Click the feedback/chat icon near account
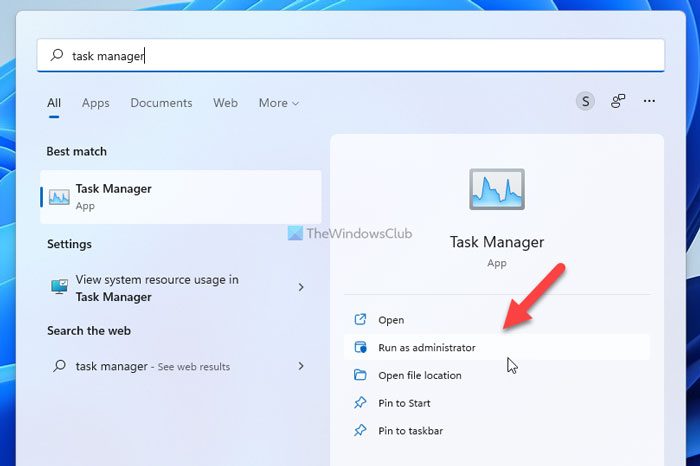This screenshot has height=466, width=700. point(618,101)
